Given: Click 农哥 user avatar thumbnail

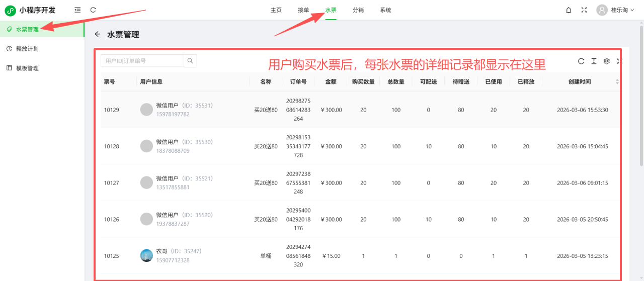Looking at the screenshot, I should [x=146, y=255].
